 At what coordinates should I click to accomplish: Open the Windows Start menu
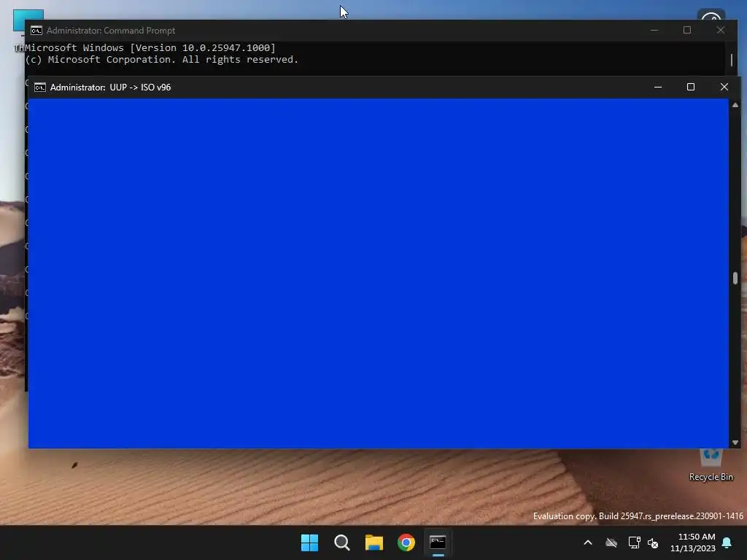click(x=309, y=542)
